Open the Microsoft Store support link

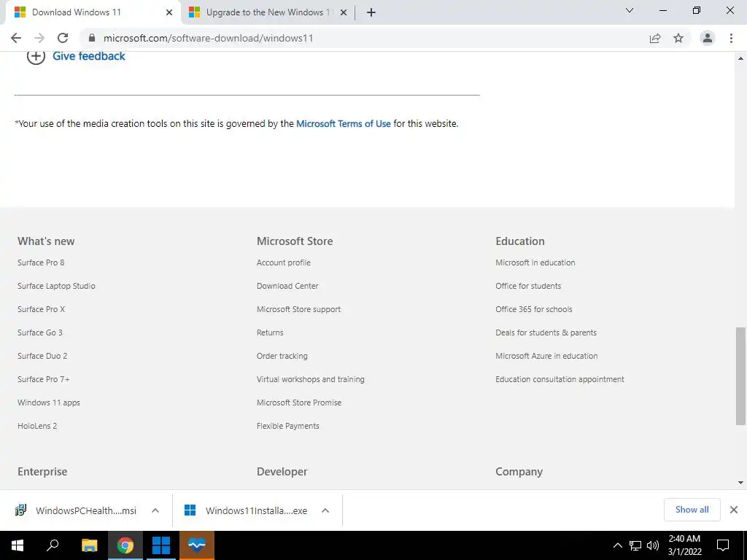click(298, 309)
